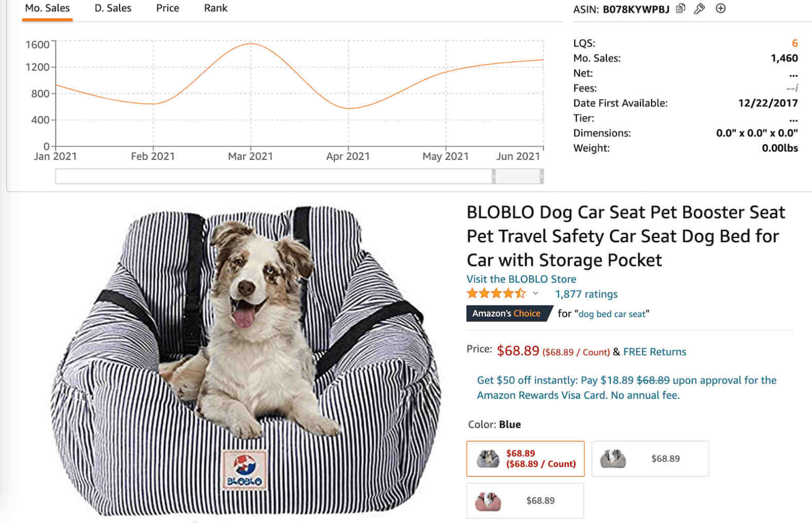This screenshot has width=812, height=525.
Task: Open the 1,877 ratings link
Action: 586,294
